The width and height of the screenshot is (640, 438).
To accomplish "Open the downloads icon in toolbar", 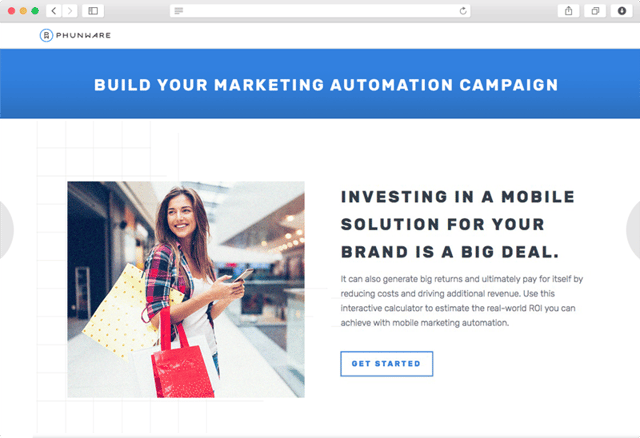I will (622, 11).
